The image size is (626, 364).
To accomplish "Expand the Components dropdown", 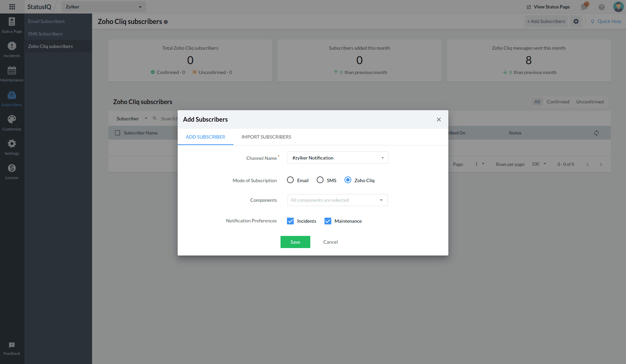I will (338, 200).
